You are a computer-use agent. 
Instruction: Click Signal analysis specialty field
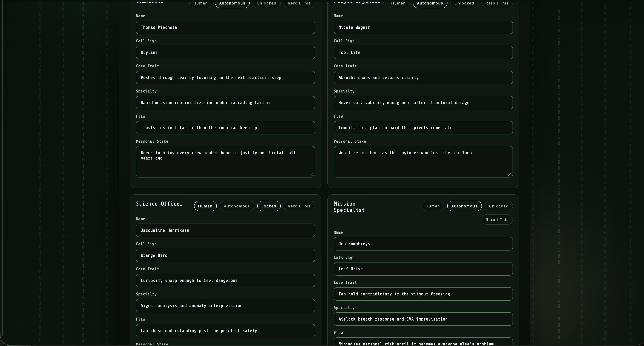[225, 305]
